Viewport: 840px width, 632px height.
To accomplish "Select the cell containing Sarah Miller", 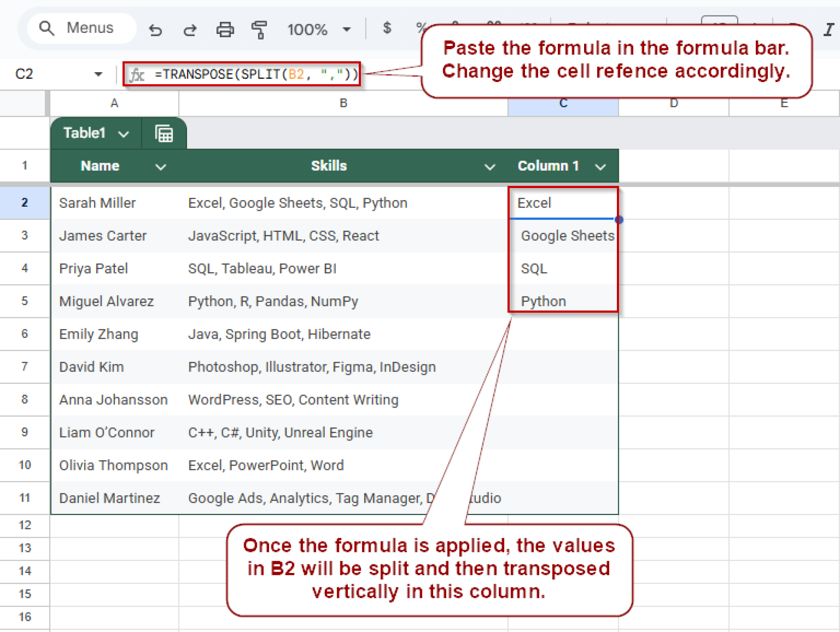I will (x=97, y=203).
